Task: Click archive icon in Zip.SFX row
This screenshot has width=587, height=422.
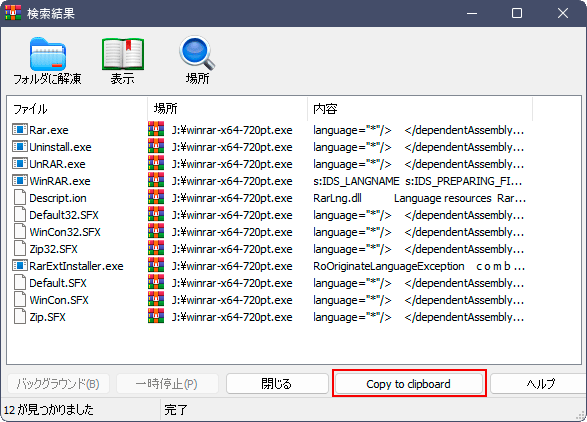Action: click(156, 316)
